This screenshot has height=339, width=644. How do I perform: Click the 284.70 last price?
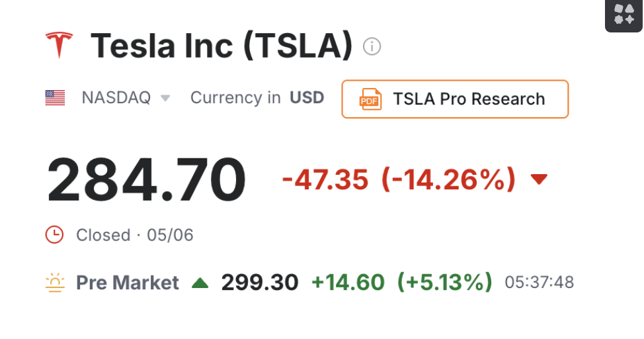pos(147,180)
